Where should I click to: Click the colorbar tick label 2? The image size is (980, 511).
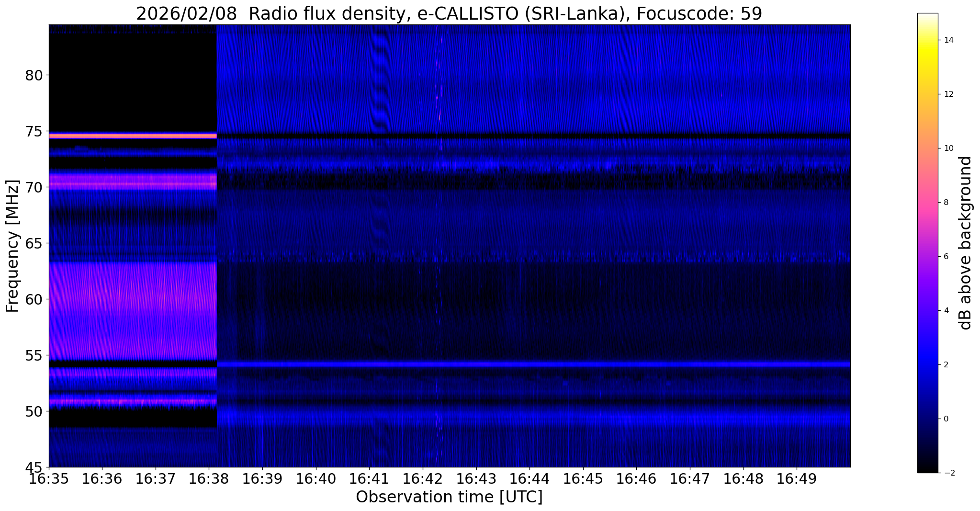click(x=946, y=365)
